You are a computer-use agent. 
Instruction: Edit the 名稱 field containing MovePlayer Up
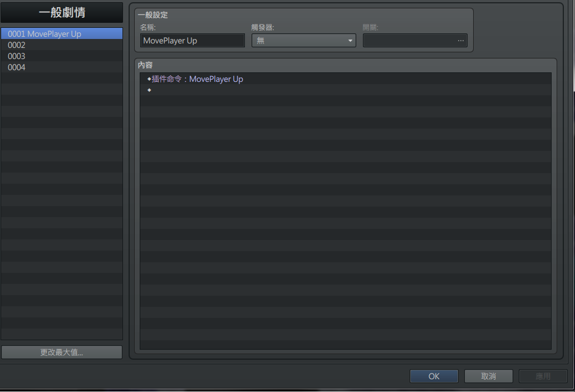[193, 40]
